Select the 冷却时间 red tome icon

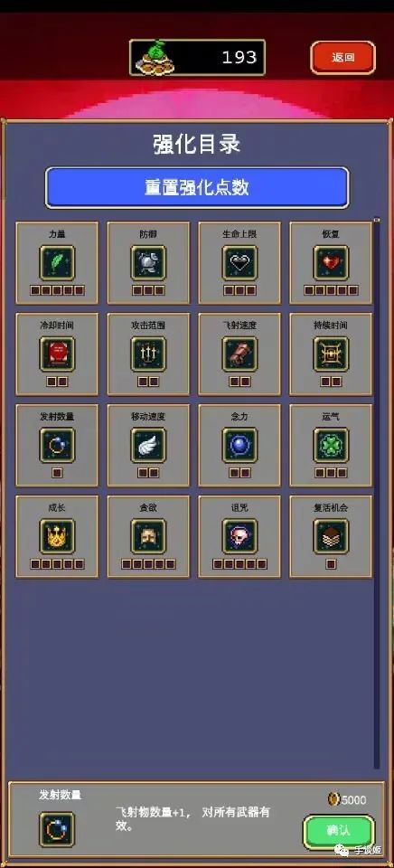pyautogui.click(x=57, y=354)
